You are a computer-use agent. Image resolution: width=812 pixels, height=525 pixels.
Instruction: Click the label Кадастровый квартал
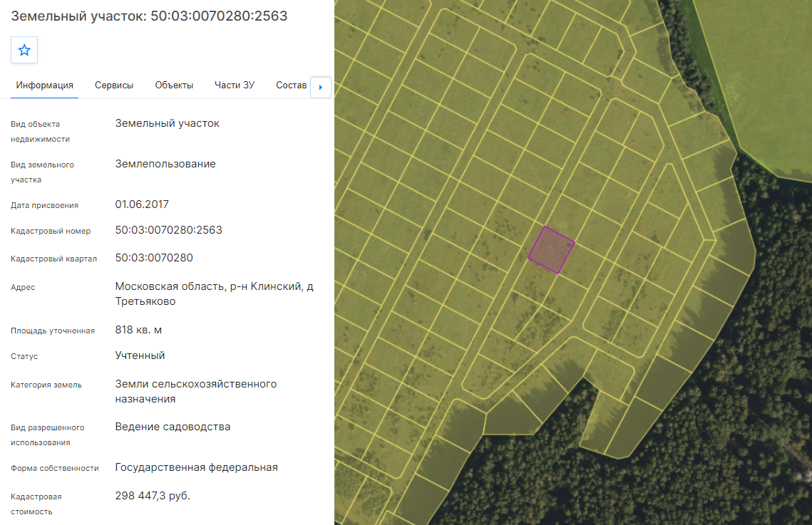tap(54, 259)
